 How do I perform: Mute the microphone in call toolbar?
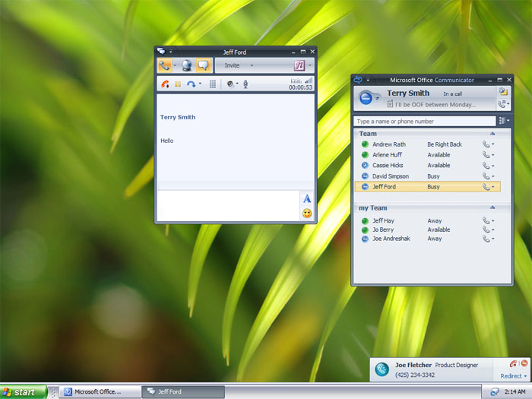point(245,84)
